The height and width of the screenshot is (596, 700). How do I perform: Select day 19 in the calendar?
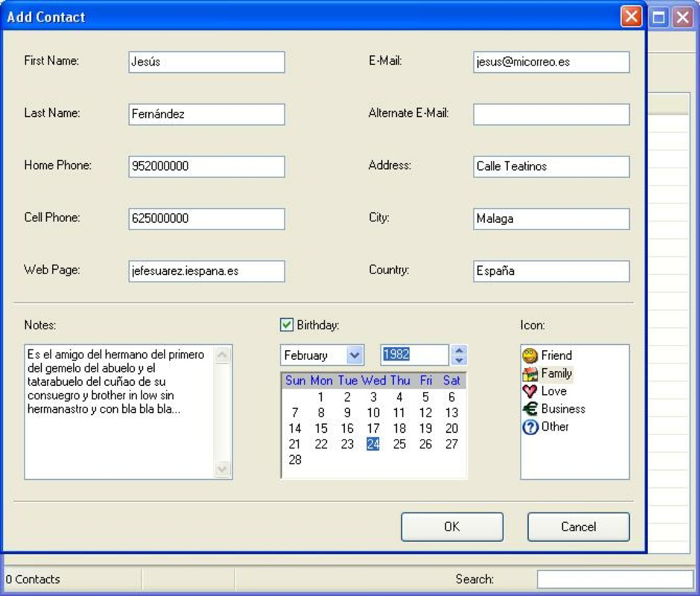[x=425, y=428]
